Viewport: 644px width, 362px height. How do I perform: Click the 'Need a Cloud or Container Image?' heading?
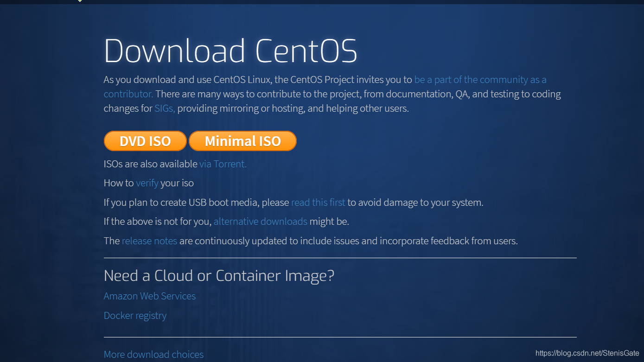219,275
